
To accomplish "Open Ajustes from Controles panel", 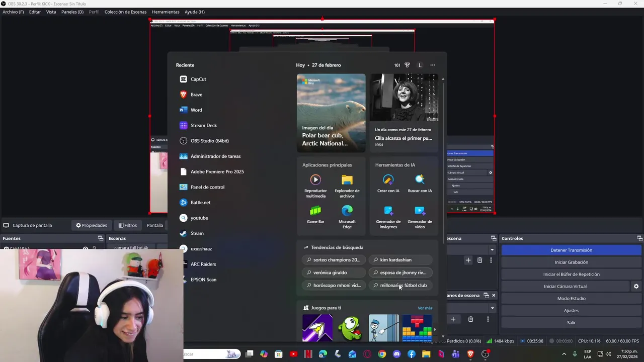I will [571, 311].
